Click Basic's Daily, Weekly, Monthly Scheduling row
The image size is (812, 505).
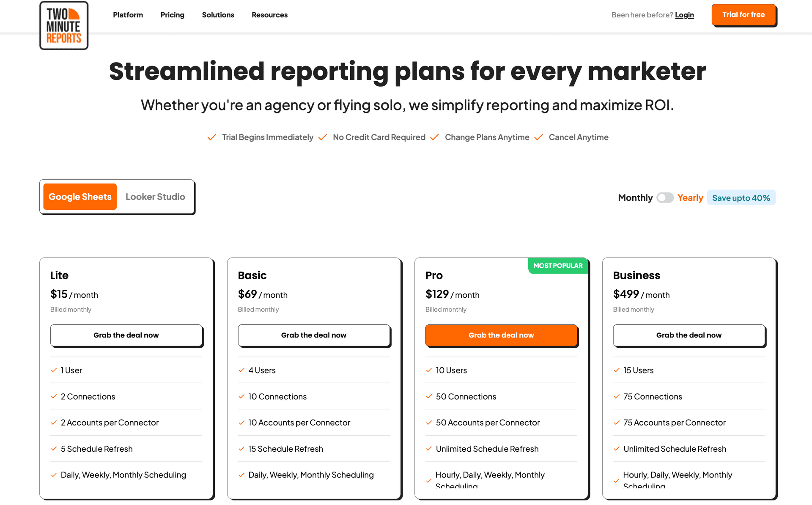(314, 475)
